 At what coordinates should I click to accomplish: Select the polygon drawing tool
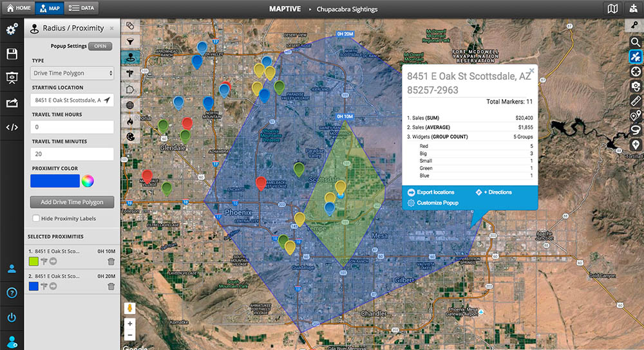(x=130, y=89)
